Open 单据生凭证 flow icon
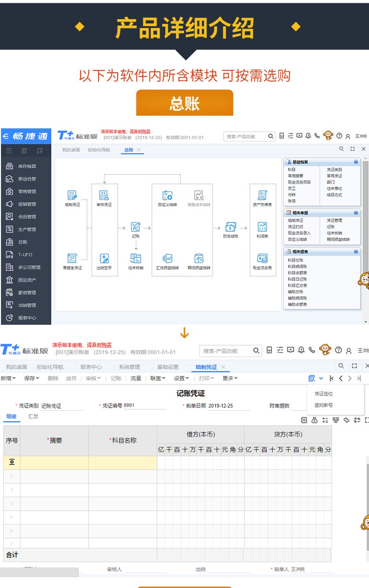 point(72,258)
